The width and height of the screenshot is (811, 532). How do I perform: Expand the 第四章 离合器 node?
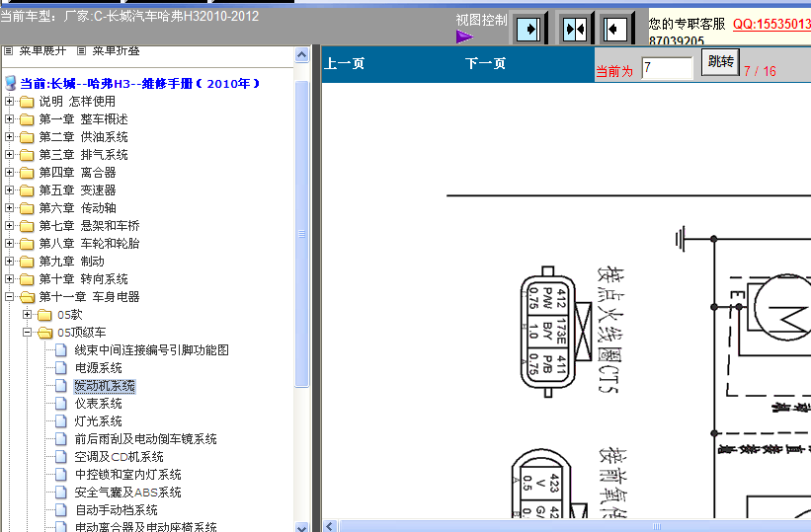[9, 172]
